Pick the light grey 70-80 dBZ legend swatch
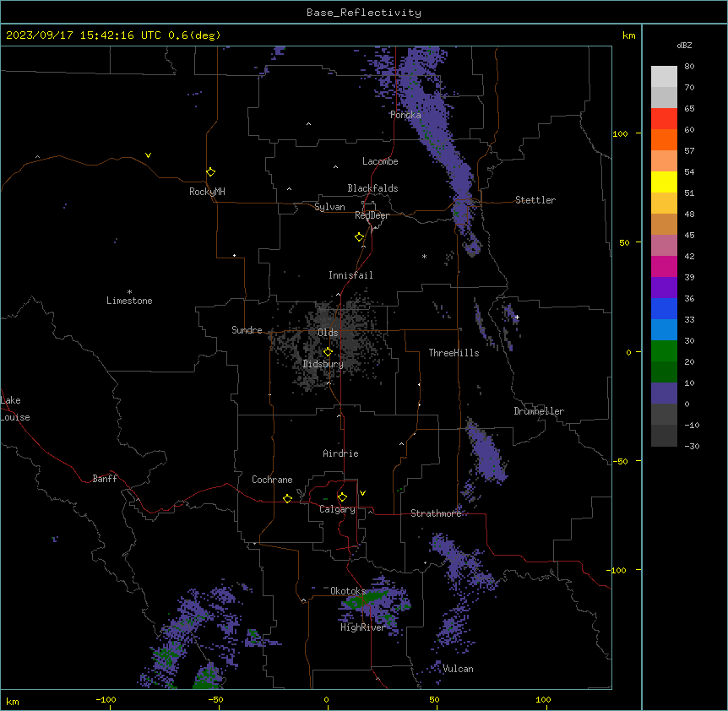 (664, 77)
